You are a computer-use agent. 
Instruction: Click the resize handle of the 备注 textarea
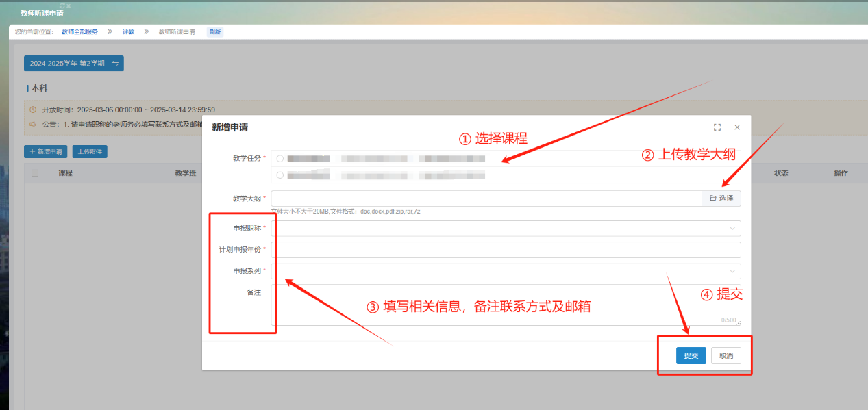(738, 322)
